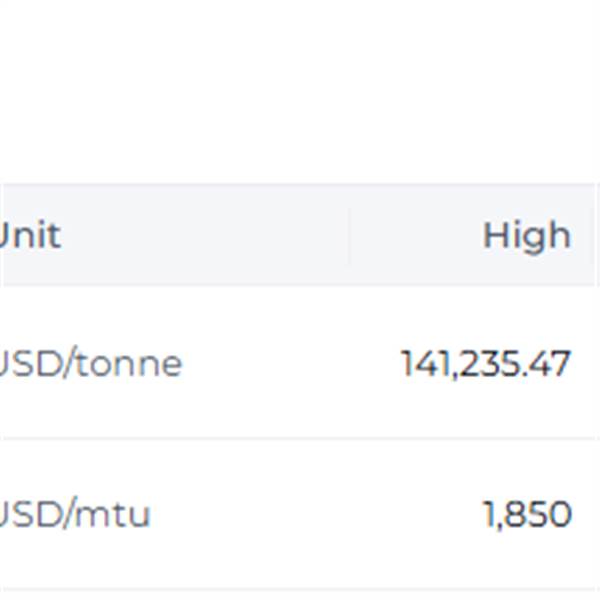The width and height of the screenshot is (600, 600).
Task: Click the white area above the table header
Action: coord(300,90)
